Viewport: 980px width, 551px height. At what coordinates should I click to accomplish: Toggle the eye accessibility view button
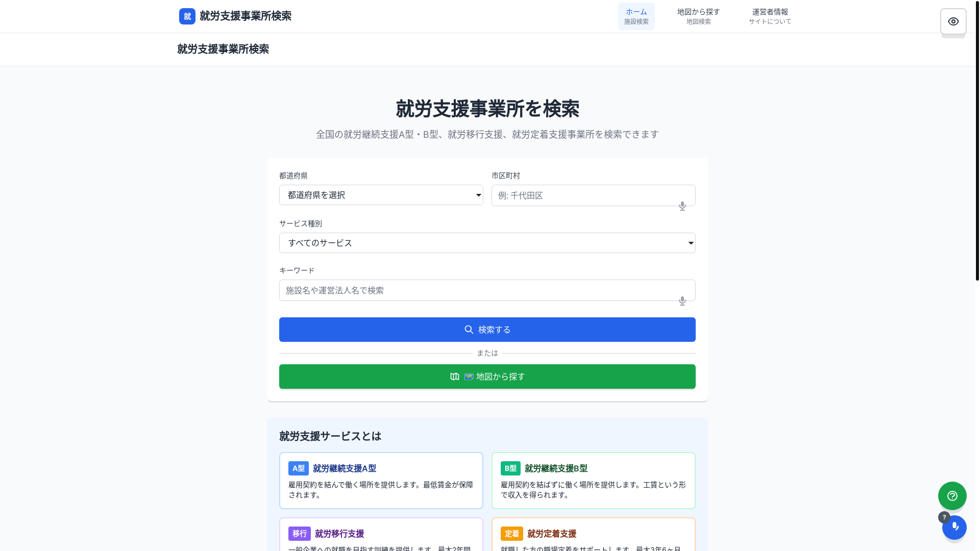pos(953,21)
